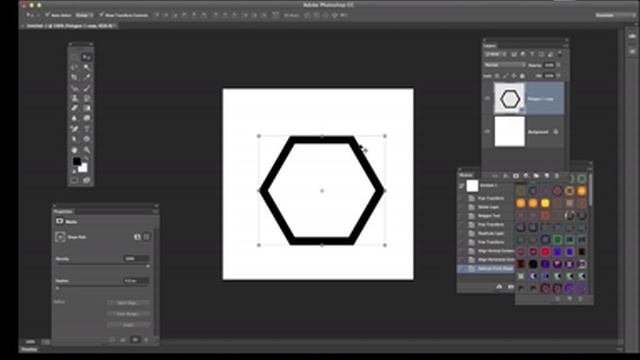Switch to the Layers tab
640x360 pixels.
tap(490, 46)
